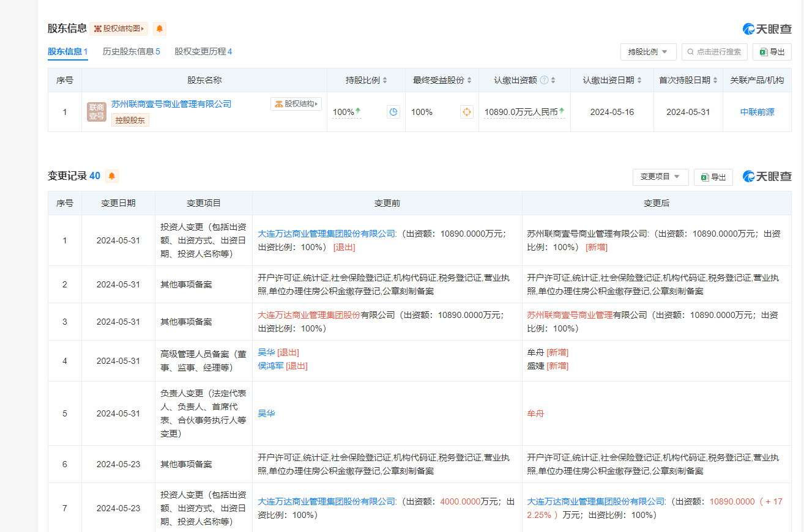Click the help question icon next to 认缴出资额

tap(544, 80)
